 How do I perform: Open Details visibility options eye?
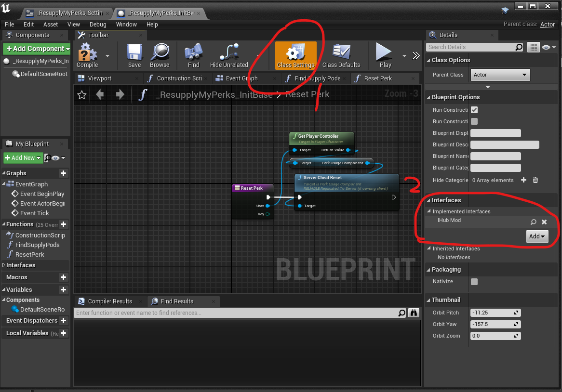point(549,47)
